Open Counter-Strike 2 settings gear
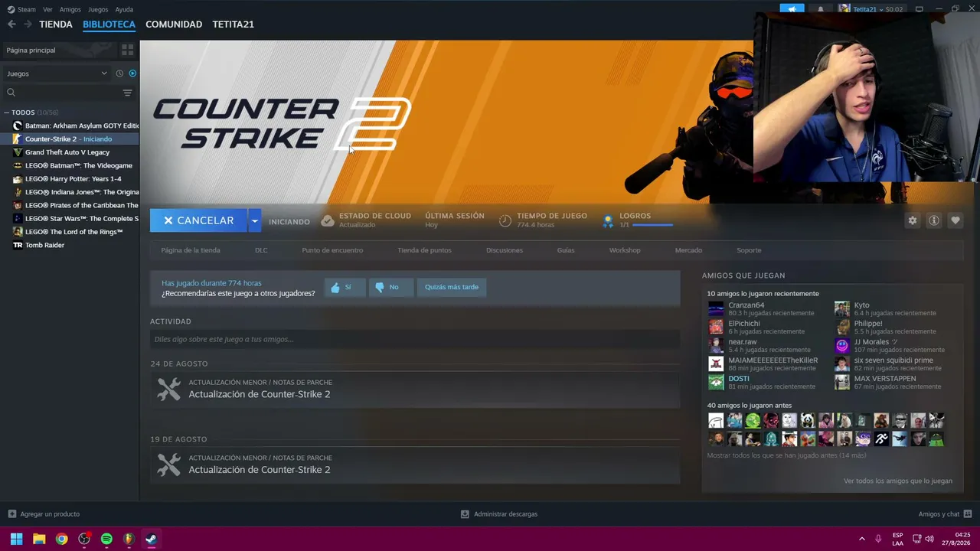Screen dimensions: 980x551 tap(912, 220)
